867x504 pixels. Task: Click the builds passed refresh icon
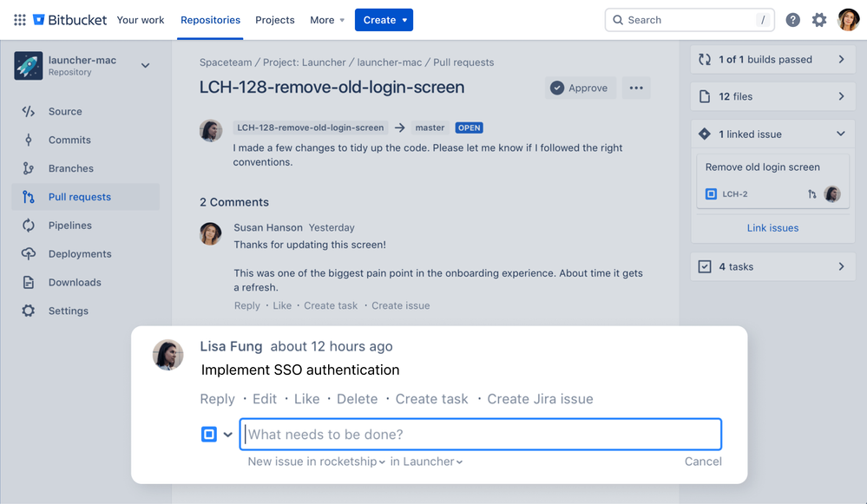coord(705,59)
